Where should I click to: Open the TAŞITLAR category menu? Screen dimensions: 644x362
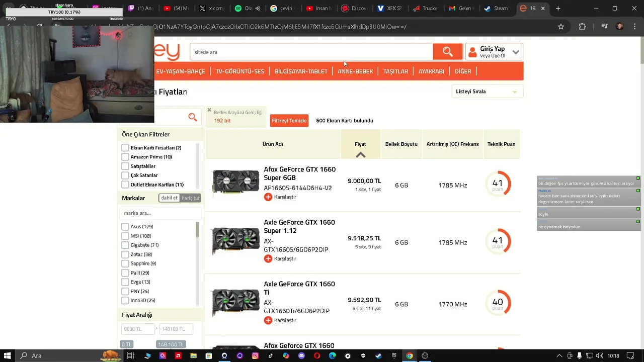tap(396, 71)
